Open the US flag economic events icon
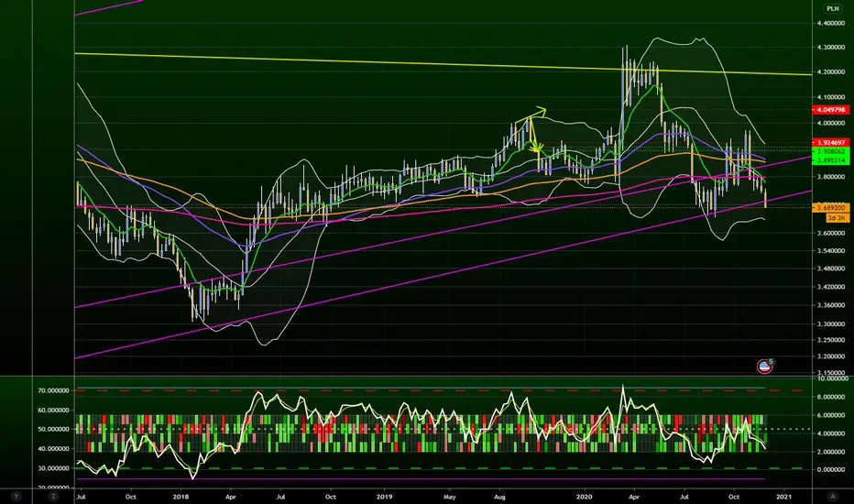 765,367
